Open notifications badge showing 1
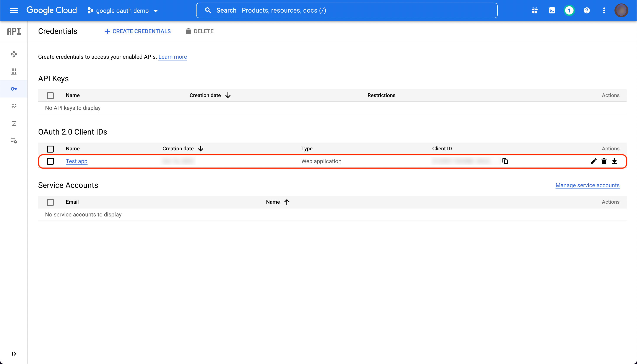The height and width of the screenshot is (364, 637). tap(569, 10)
